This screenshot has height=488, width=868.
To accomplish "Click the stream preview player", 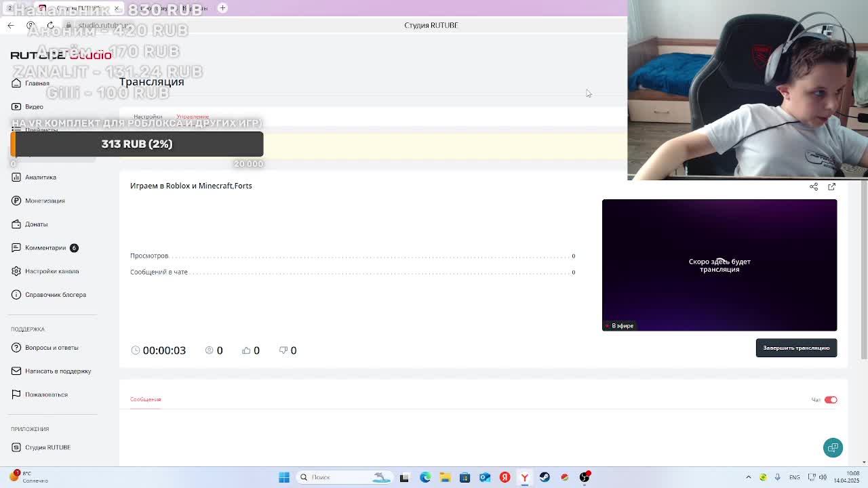I will [x=719, y=265].
